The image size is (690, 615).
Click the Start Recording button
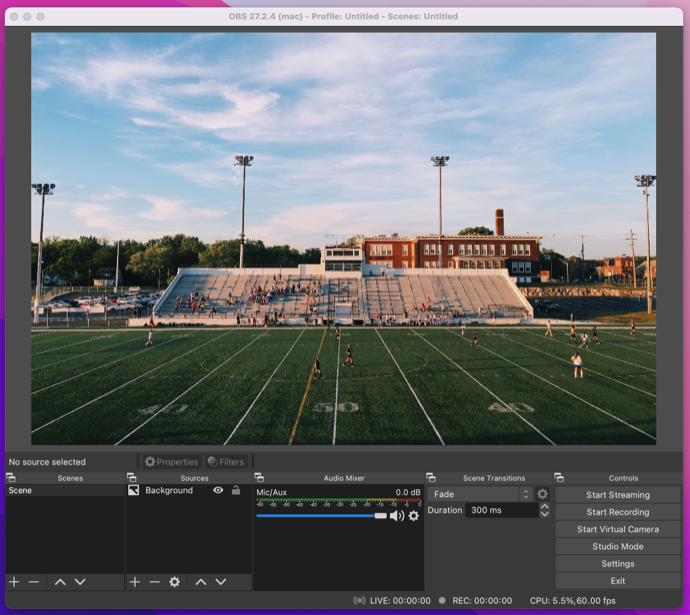[617, 512]
